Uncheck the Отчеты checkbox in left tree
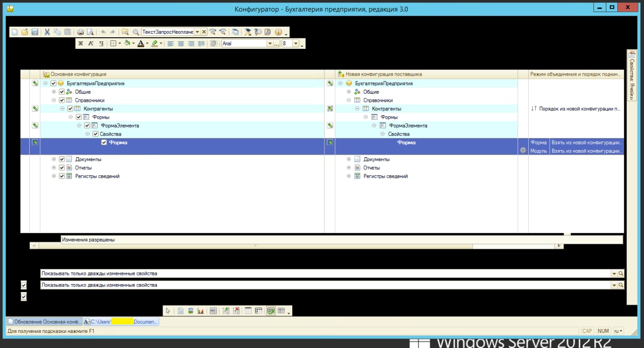644x348 pixels. (x=62, y=168)
